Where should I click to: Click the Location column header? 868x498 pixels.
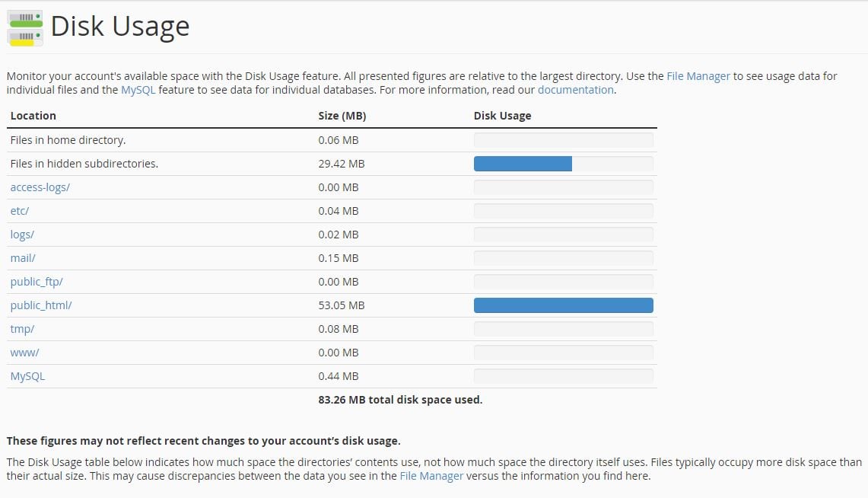(33, 116)
